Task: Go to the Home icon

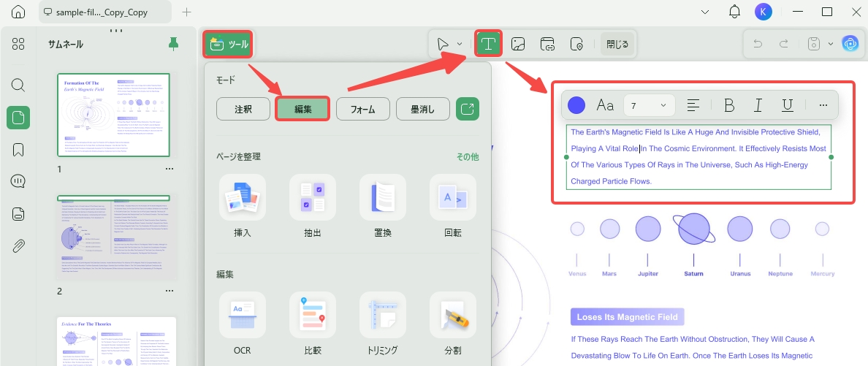Action: pyautogui.click(x=18, y=12)
